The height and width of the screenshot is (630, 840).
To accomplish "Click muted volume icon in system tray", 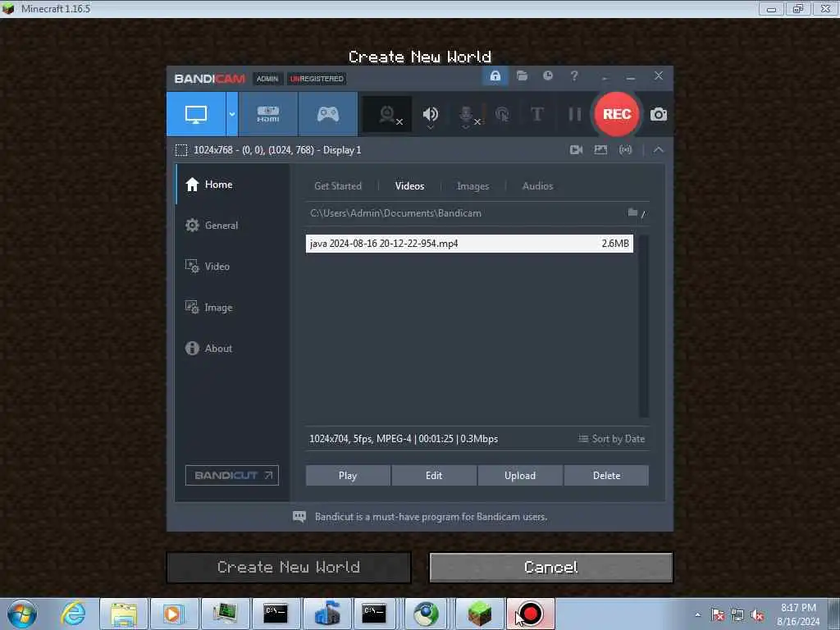I will pyautogui.click(x=757, y=615).
